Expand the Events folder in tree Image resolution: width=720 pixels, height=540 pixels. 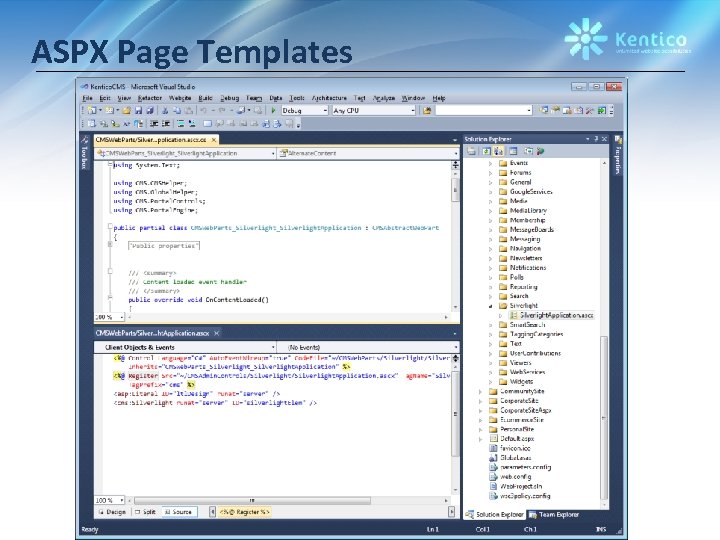[490, 163]
